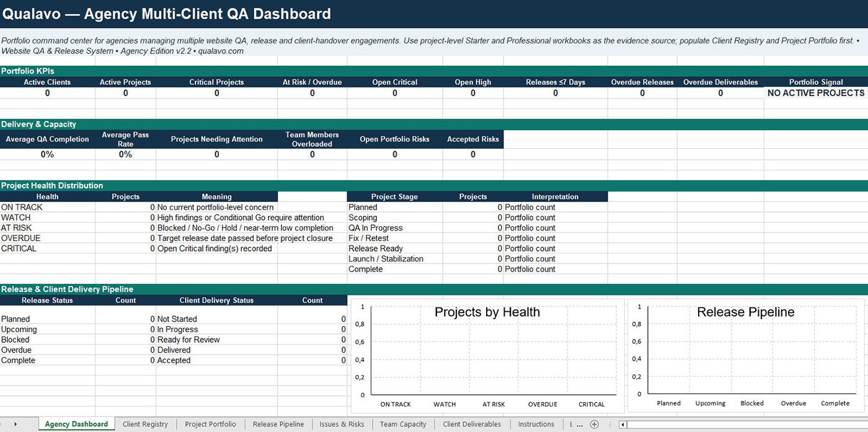Click the horizontal scrollbar left arrow
Image resolution: width=868 pixels, height=432 pixels.
(623, 425)
